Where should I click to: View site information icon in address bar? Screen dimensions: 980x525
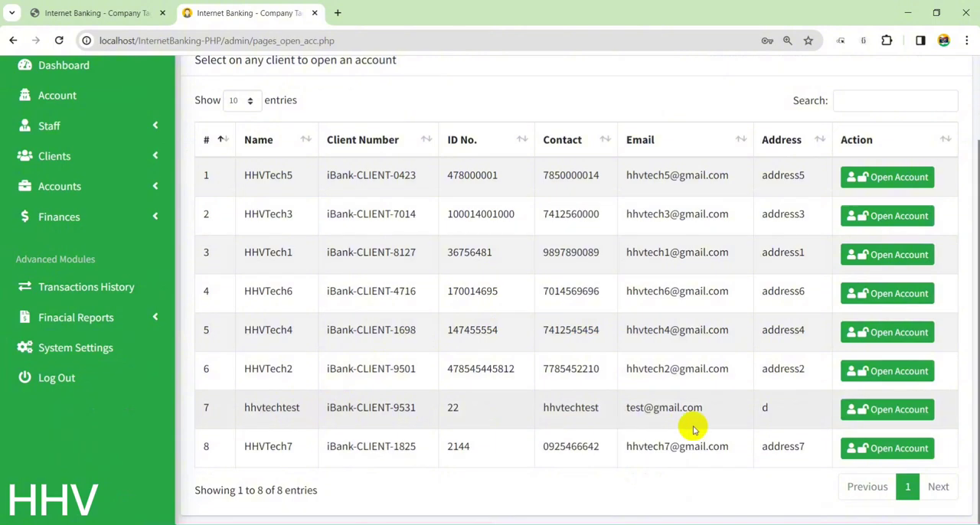tap(87, 41)
